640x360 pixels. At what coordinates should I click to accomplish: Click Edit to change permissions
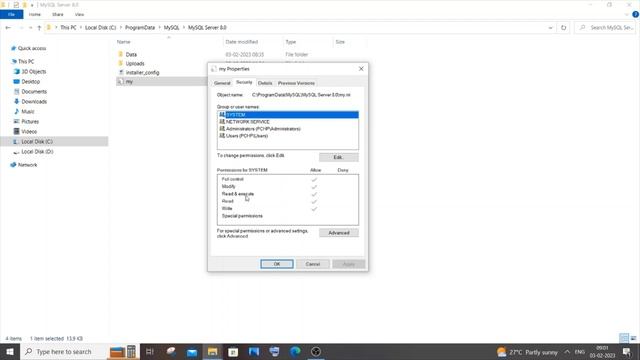pyautogui.click(x=338, y=157)
